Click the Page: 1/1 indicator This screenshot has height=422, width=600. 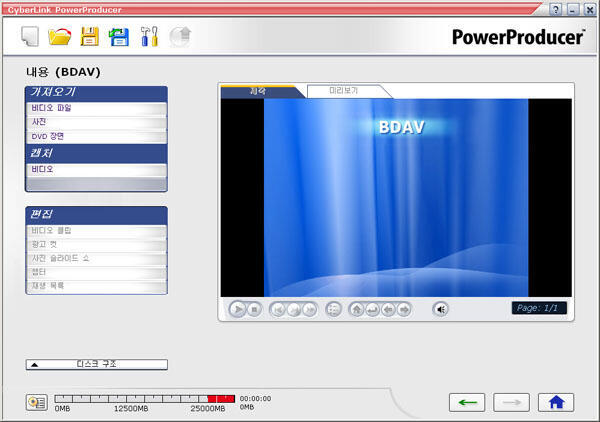coord(539,308)
